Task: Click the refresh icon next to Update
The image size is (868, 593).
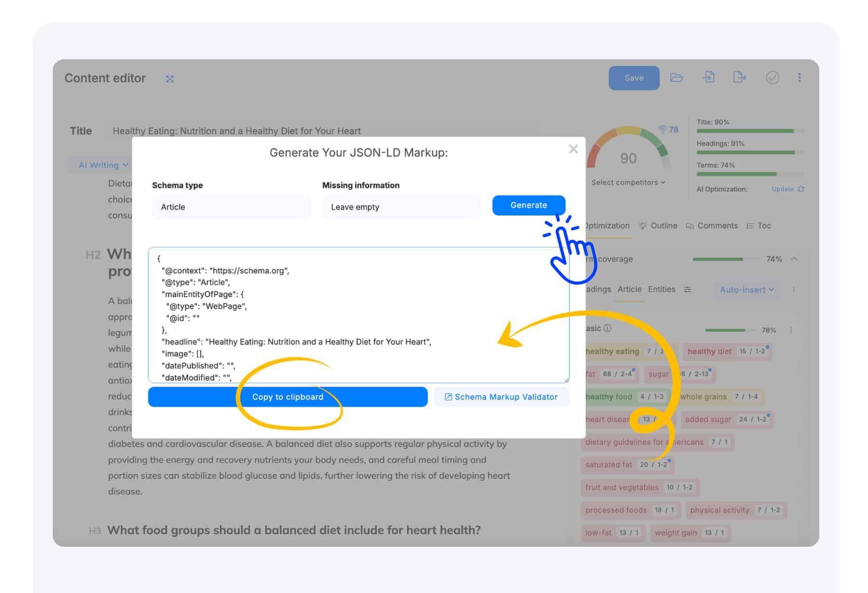Action: click(x=801, y=189)
